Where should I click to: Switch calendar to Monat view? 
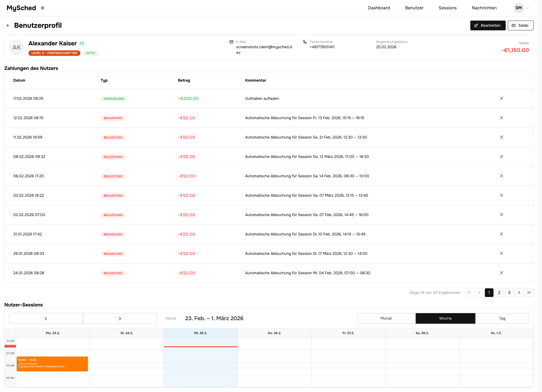click(386, 318)
